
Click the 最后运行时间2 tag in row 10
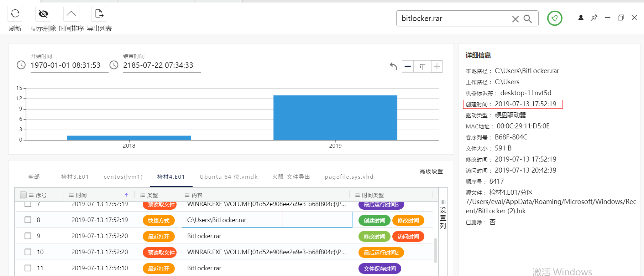[381, 252]
